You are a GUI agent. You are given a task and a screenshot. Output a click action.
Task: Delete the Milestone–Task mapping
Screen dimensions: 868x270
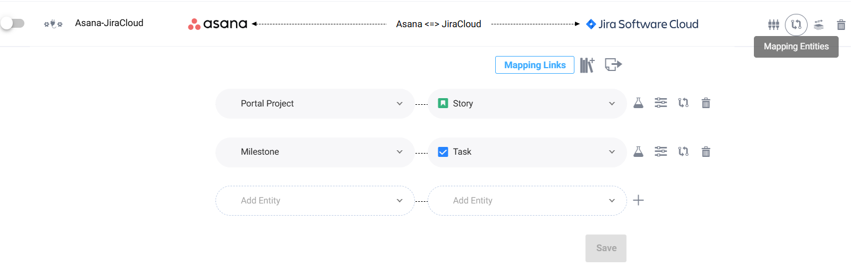tap(706, 151)
